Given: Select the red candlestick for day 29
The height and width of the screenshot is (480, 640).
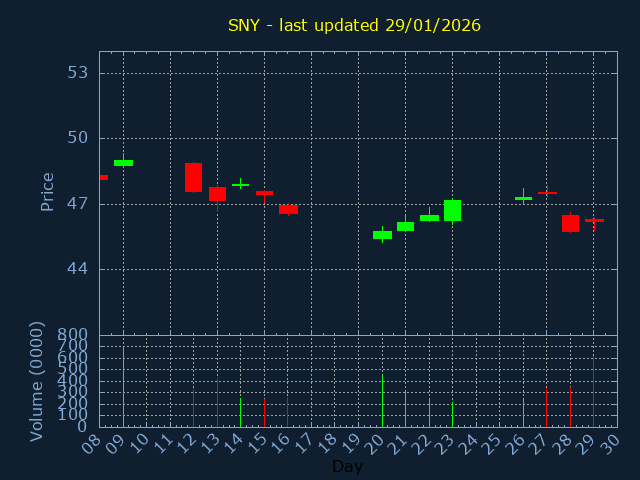Looking at the screenshot, I should (x=594, y=221).
